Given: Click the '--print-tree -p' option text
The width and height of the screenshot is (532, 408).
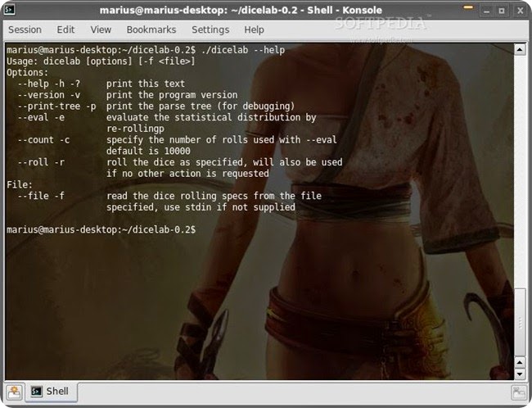Looking at the screenshot, I should click(56, 106).
